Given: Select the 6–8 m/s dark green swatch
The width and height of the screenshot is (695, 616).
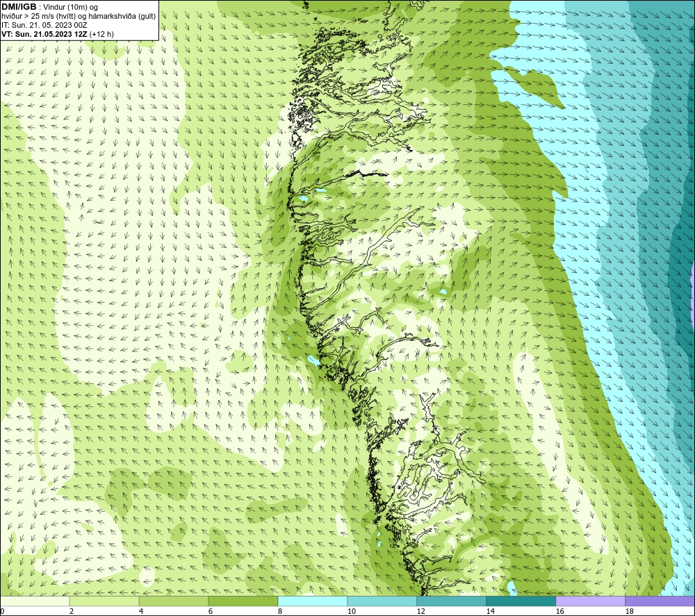Looking at the screenshot, I should 243,601.
